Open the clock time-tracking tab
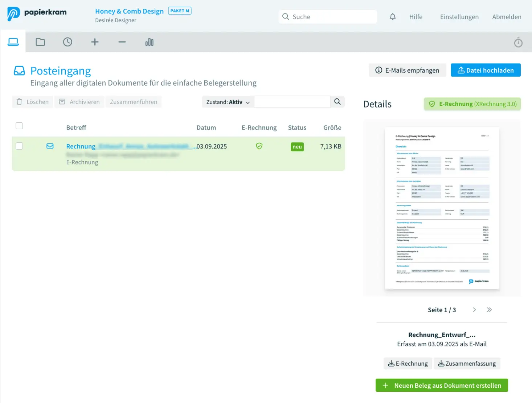 [x=67, y=42]
